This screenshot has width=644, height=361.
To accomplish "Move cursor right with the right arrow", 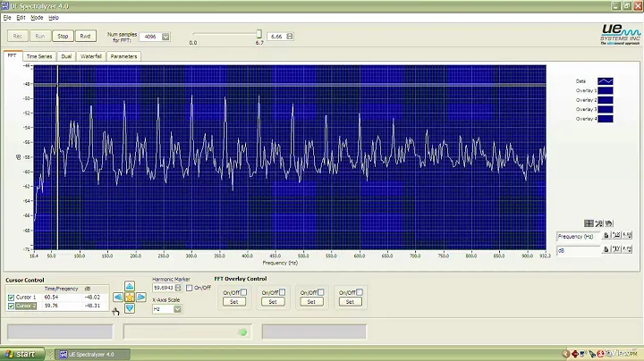I will tap(141, 297).
